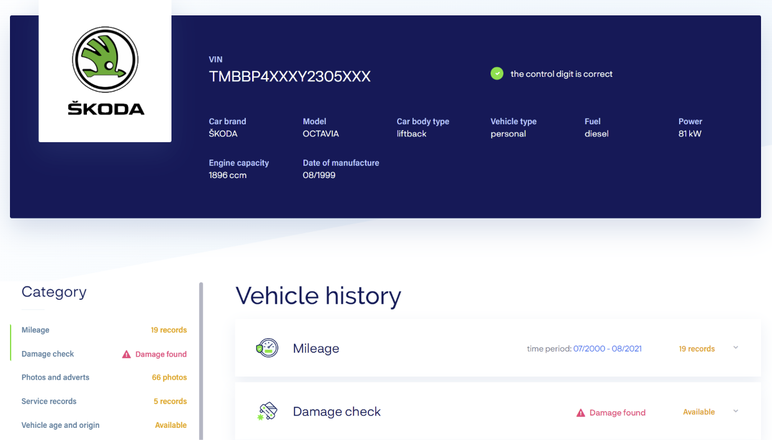
Task: Select Damage check in the Category list
Action: (x=48, y=354)
